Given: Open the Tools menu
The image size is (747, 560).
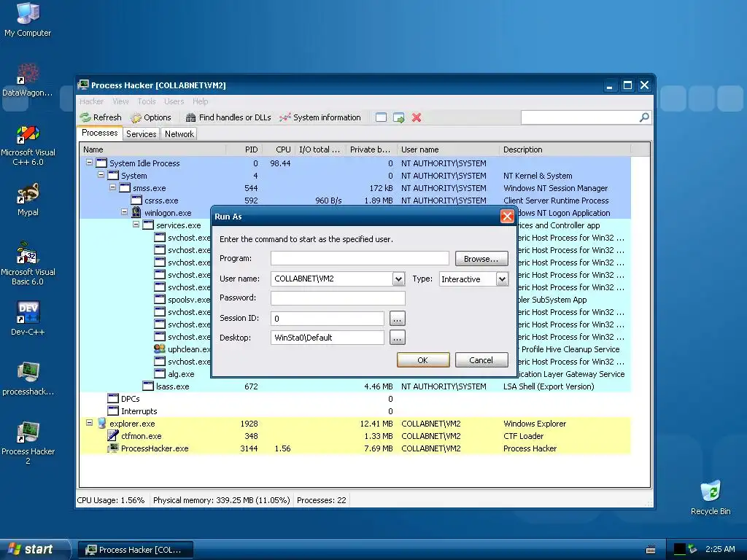Looking at the screenshot, I should [x=147, y=101].
